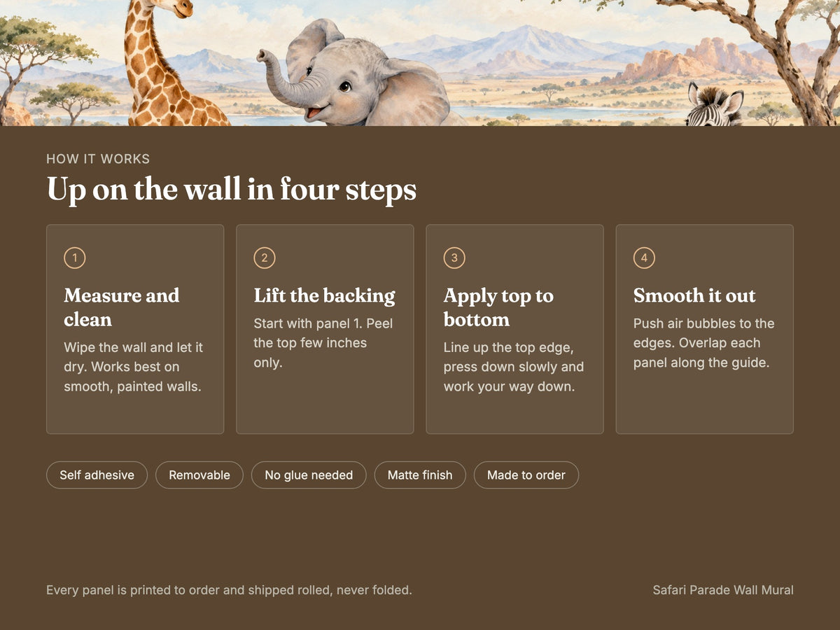The width and height of the screenshot is (840, 630).
Task: Choose the Matte finish pill
Action: tap(420, 475)
